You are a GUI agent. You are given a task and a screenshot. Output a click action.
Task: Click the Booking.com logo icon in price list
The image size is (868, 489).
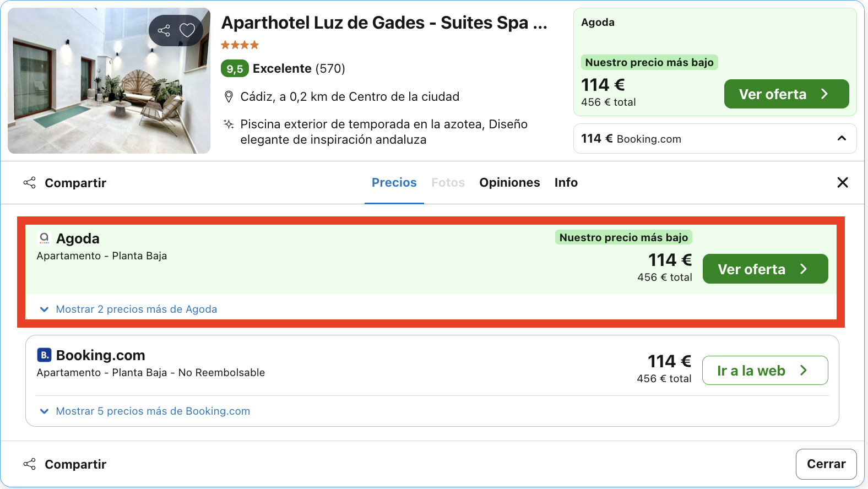pos(44,355)
